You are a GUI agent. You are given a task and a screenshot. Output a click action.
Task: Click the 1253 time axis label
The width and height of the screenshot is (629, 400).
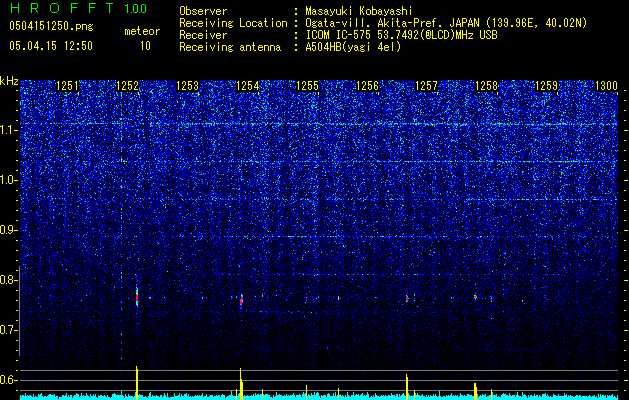(187, 85)
